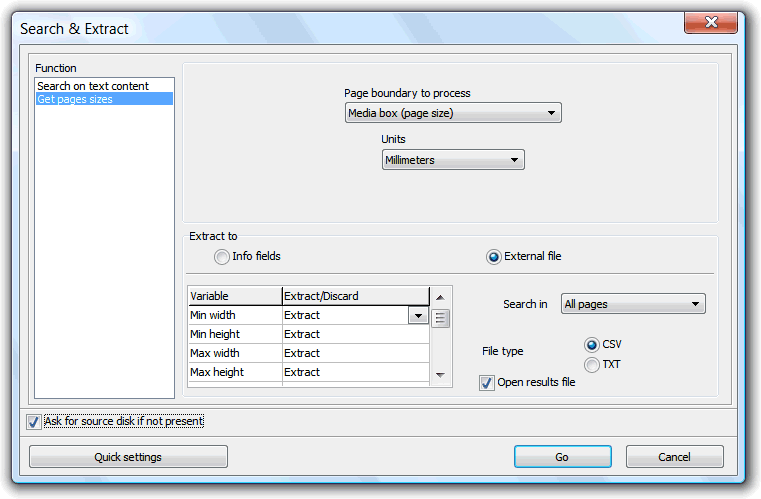Open the Search in All pages dropdown
The height and width of the screenshot is (499, 761).
633,304
